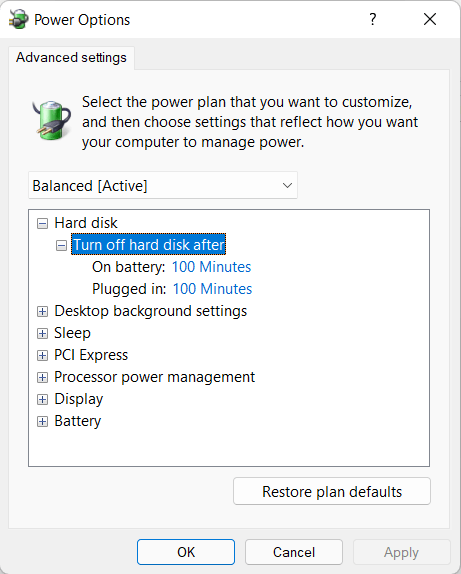This screenshot has width=461, height=574.
Task: Select the Hard disk tree label
Action: pos(86,223)
